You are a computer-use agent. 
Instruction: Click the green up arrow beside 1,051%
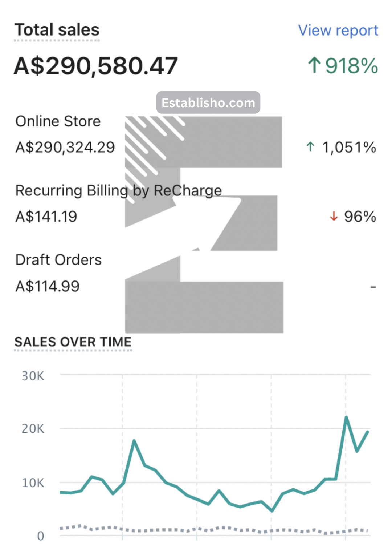coord(310,147)
